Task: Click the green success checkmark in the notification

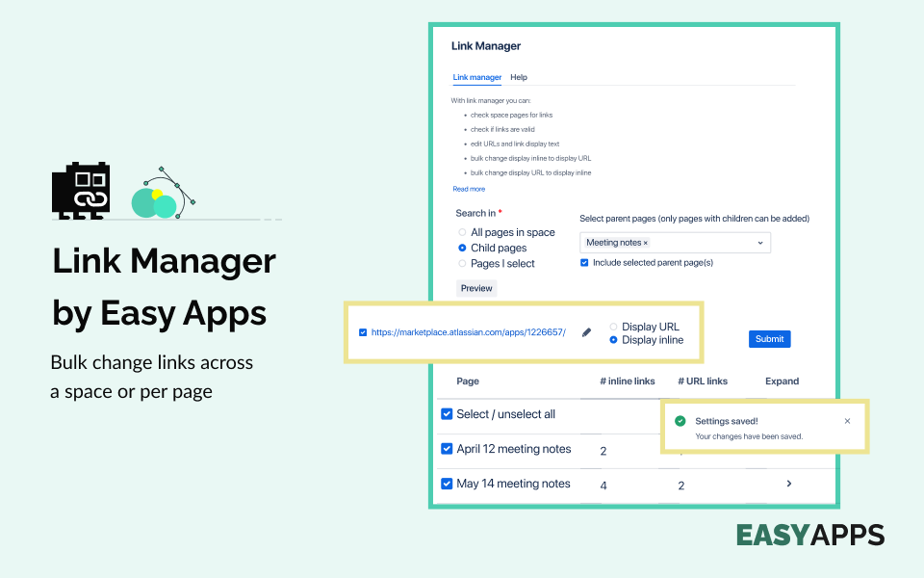Action: click(680, 420)
